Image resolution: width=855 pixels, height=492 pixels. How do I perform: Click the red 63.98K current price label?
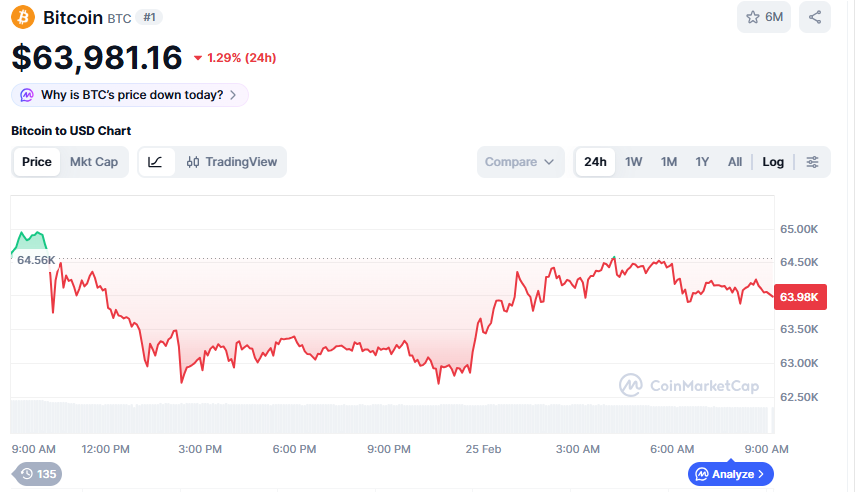[x=801, y=297]
